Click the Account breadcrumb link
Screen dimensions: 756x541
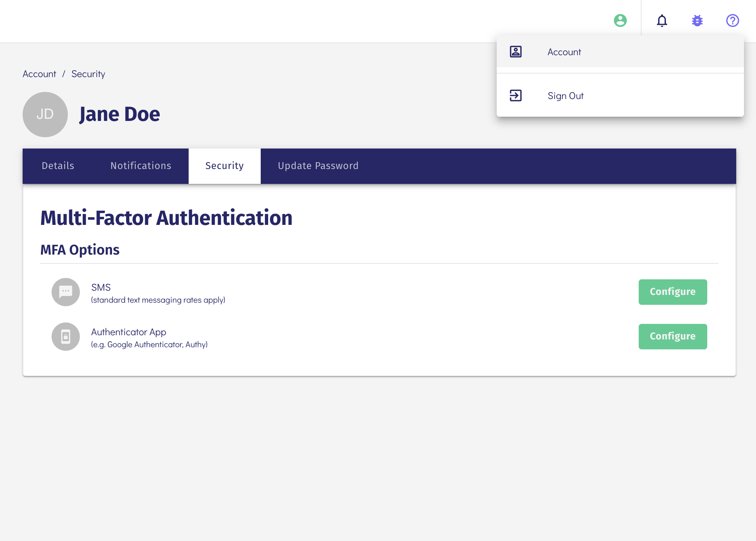tap(39, 74)
